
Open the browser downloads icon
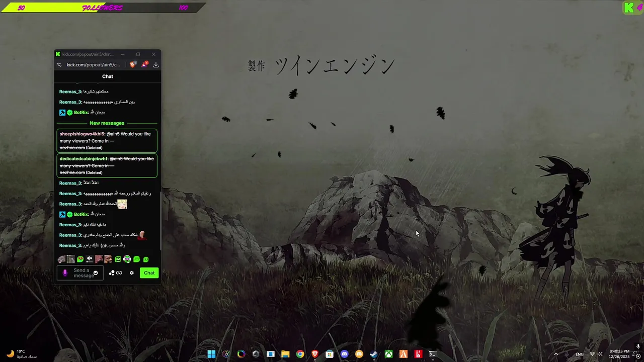[156, 65]
